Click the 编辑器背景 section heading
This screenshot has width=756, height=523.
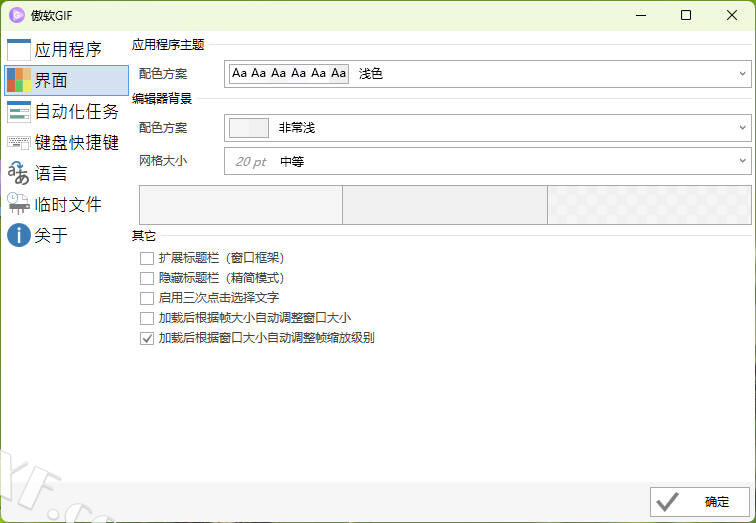(x=162, y=99)
